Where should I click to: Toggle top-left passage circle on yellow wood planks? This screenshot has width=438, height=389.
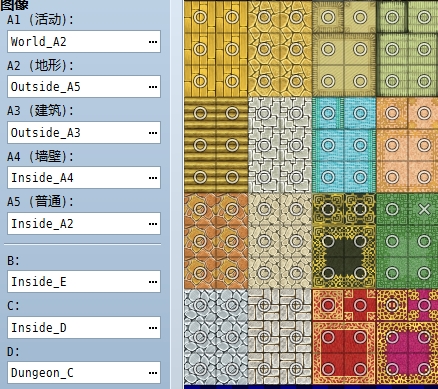[x=200, y=17]
